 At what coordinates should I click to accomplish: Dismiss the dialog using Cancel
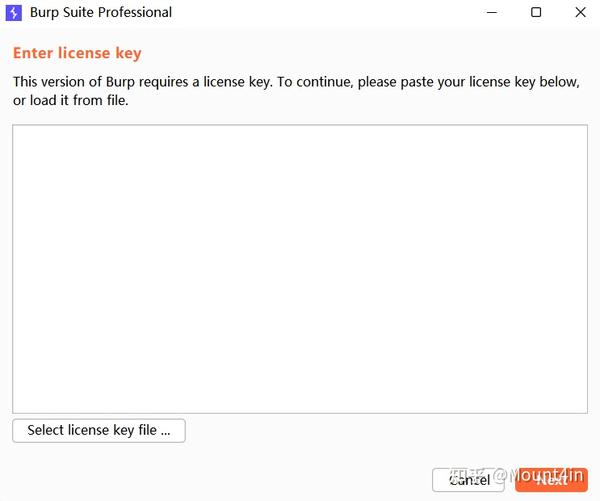468,480
